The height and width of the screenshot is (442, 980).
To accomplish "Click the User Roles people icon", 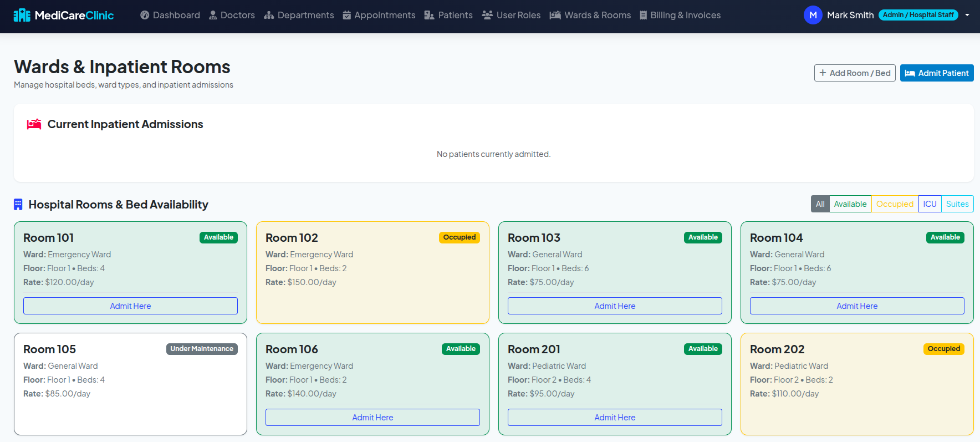I will pos(487,15).
